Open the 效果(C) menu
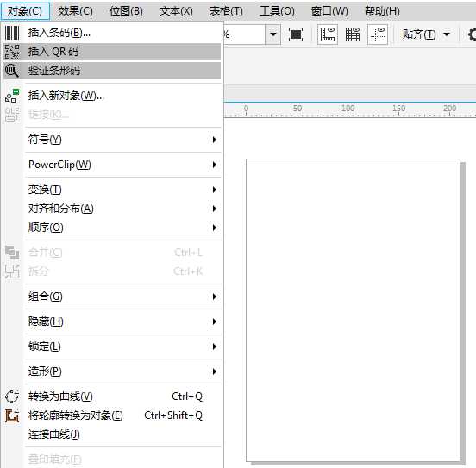Screen dimensions: 476x468 (x=75, y=11)
